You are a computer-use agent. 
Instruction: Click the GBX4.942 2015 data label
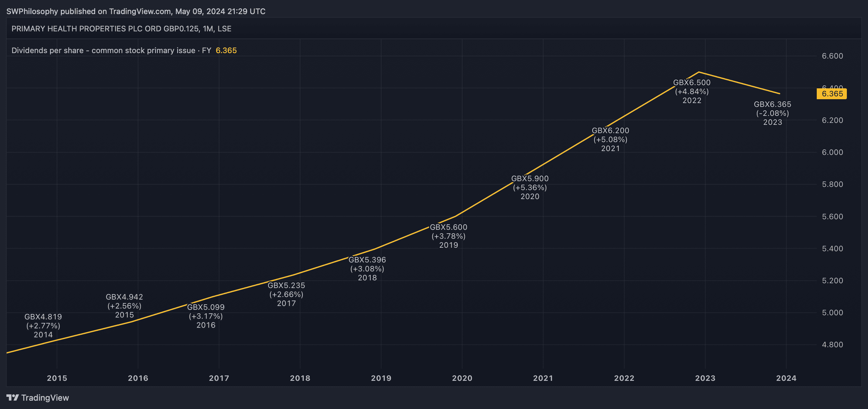124,306
